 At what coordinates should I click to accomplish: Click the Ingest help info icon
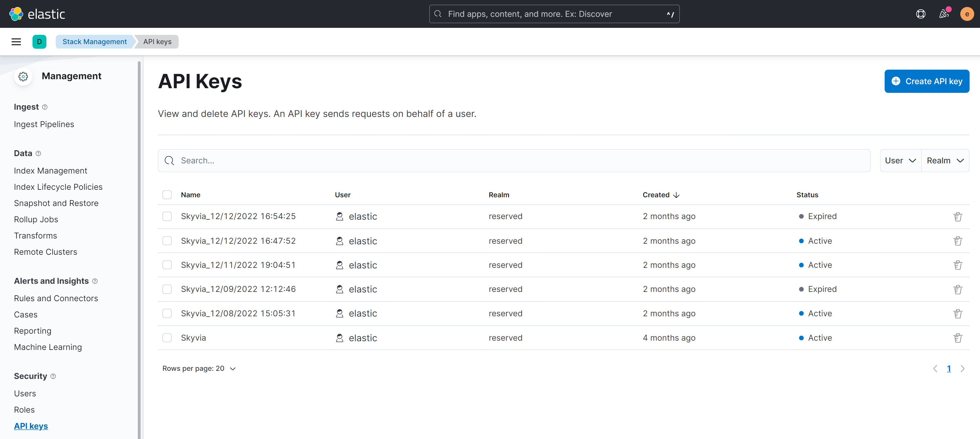pos(45,107)
